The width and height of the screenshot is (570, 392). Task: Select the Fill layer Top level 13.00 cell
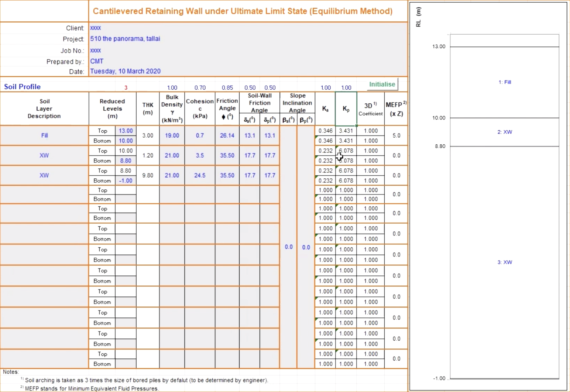126,131
